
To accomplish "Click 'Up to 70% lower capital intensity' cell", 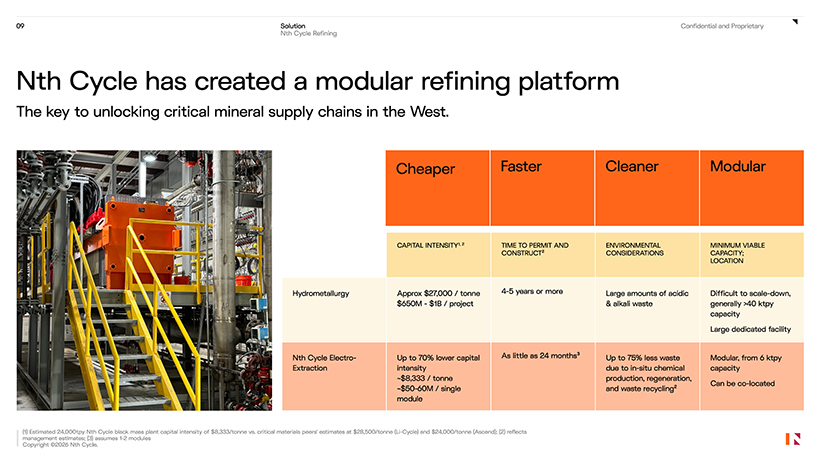I will click(438, 378).
